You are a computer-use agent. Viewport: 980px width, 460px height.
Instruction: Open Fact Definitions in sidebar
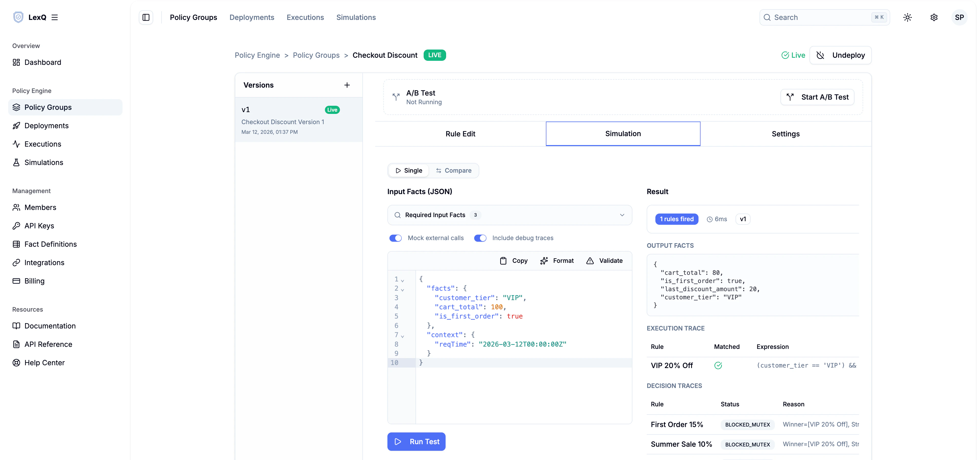(x=50, y=244)
